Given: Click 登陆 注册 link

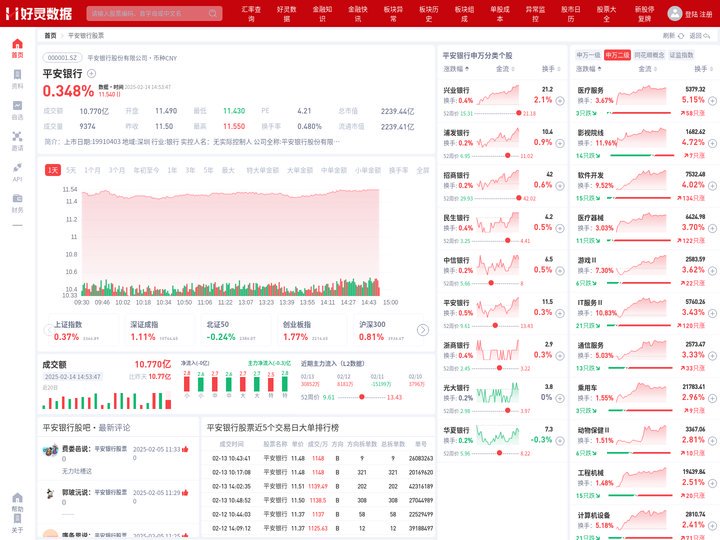Looking at the screenshot, I should [698, 14].
